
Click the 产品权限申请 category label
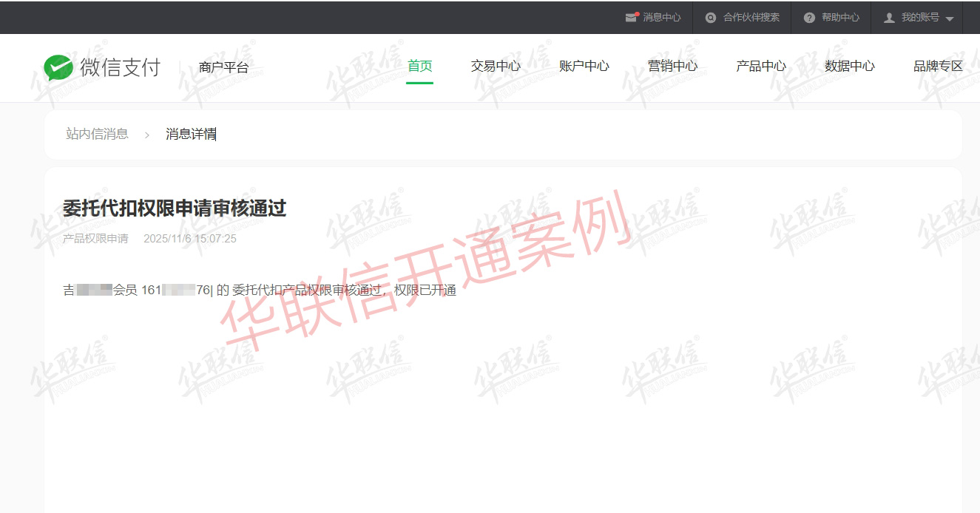pyautogui.click(x=95, y=239)
